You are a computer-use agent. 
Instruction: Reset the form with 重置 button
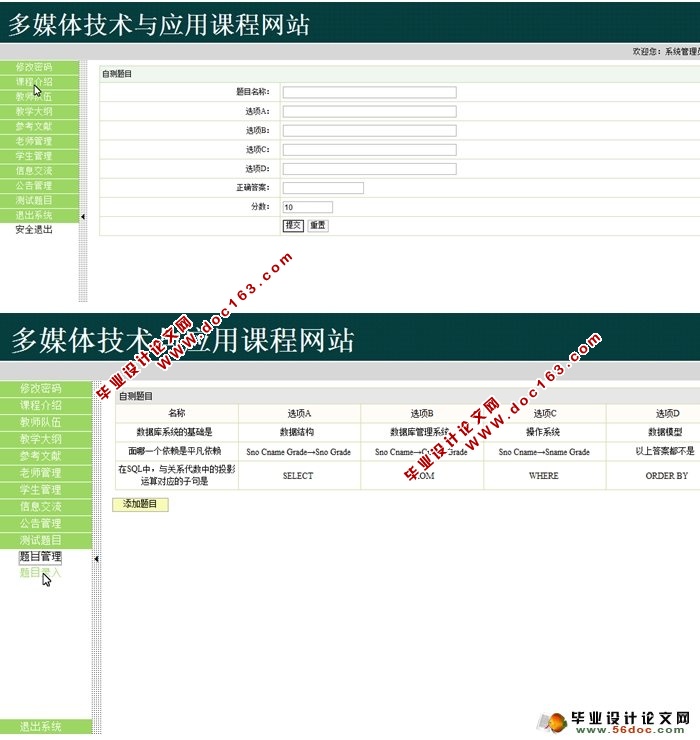coord(318,226)
